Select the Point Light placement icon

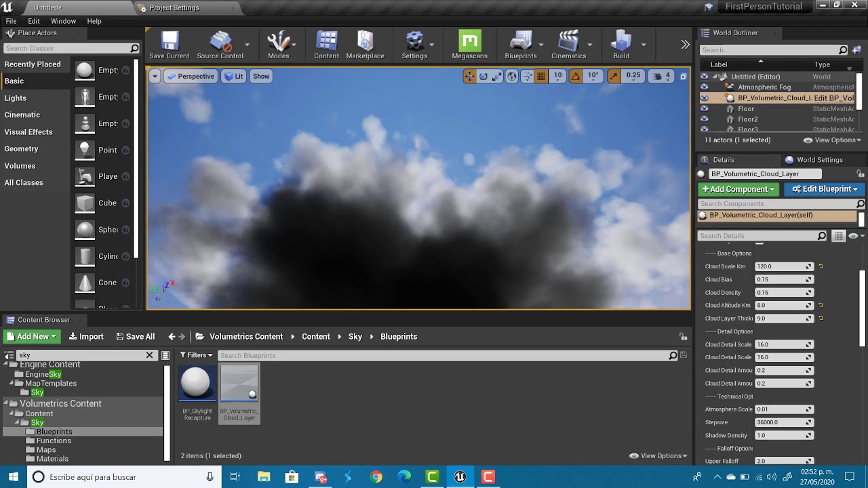(85, 150)
